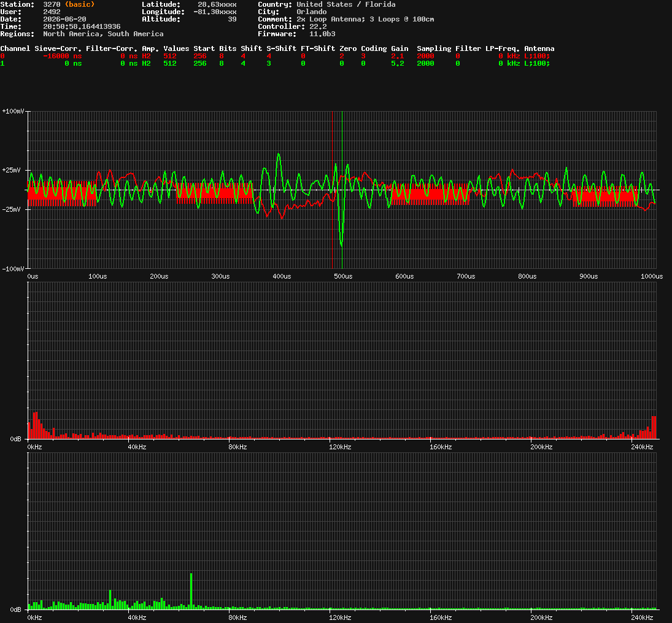This screenshot has width=672, height=623.
Task: Select "North America, South America" regions text
Action: (x=103, y=34)
